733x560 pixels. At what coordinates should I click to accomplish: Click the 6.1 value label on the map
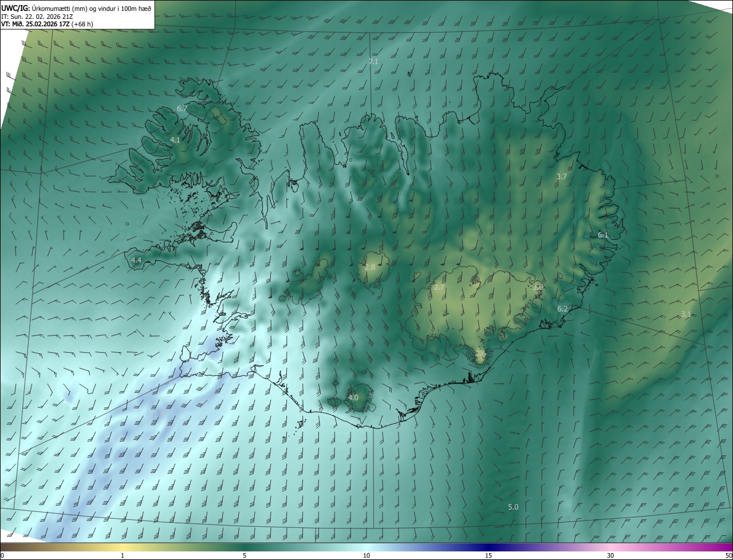pyautogui.click(x=603, y=235)
